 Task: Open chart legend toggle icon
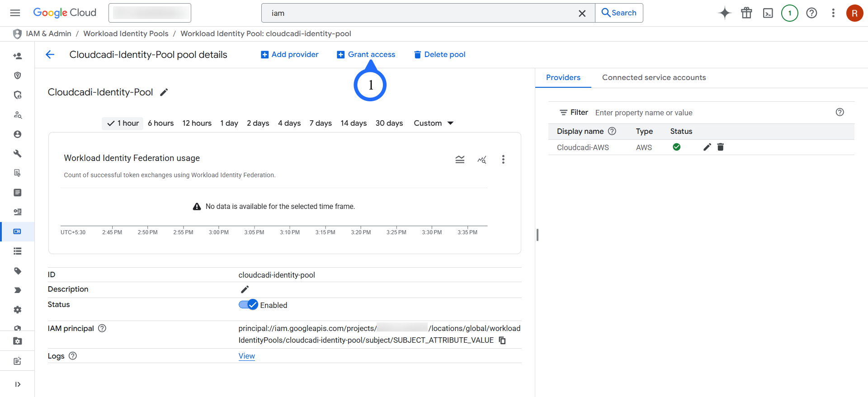[x=460, y=160]
